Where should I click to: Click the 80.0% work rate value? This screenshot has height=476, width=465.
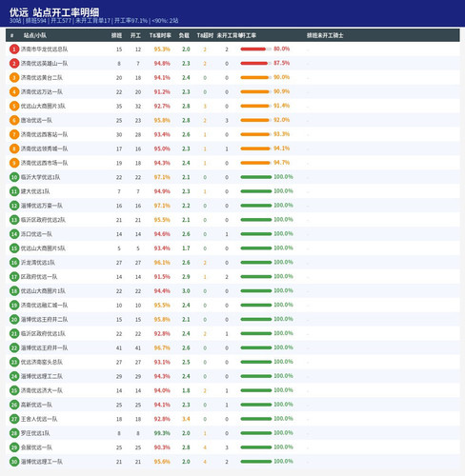coord(281,49)
